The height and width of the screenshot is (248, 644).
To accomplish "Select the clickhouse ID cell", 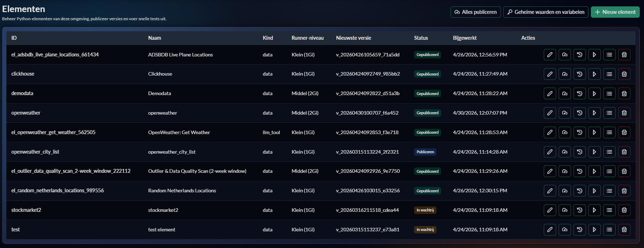I will (x=23, y=74).
